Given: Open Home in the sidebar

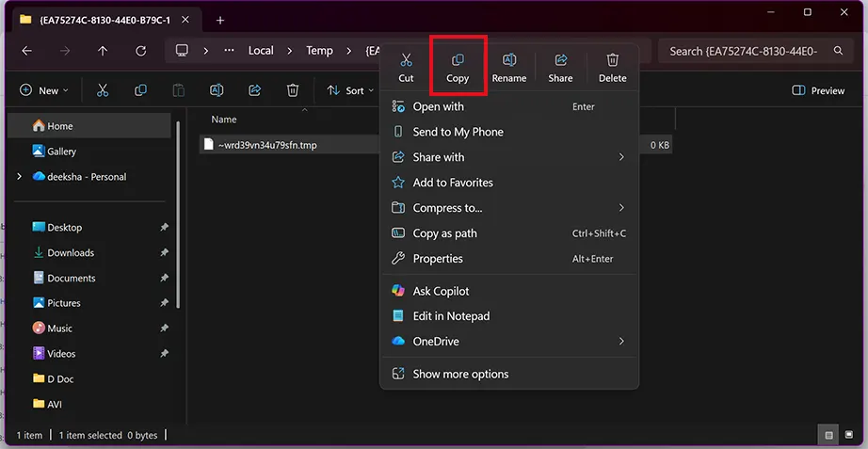Looking at the screenshot, I should pos(89,126).
